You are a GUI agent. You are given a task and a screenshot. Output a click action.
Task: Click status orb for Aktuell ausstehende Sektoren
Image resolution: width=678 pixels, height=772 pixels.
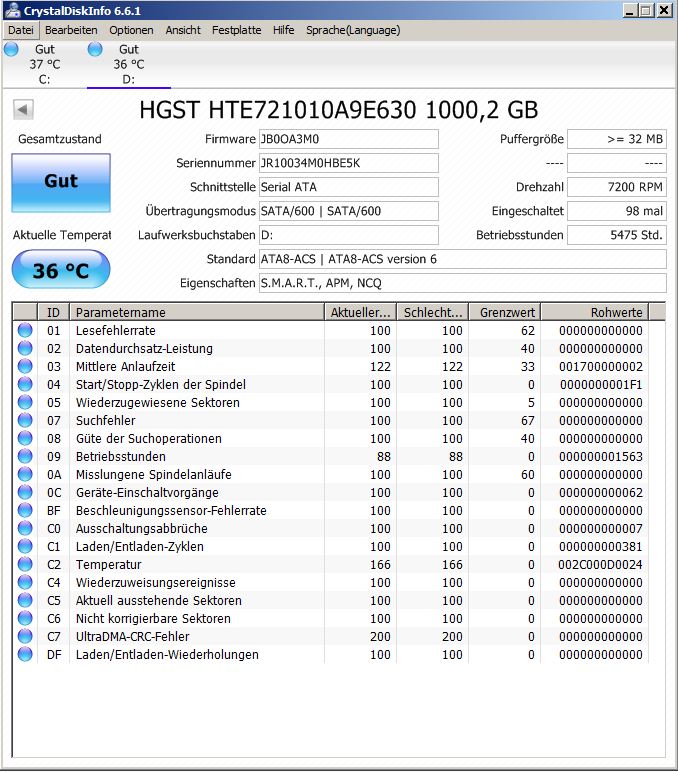pyautogui.click(x=25, y=600)
